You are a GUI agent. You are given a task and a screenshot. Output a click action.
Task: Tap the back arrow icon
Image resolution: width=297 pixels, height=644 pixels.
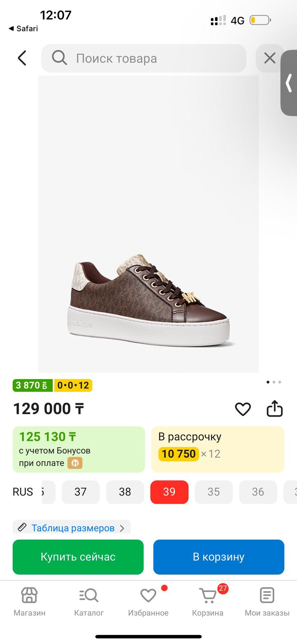pos(22,58)
